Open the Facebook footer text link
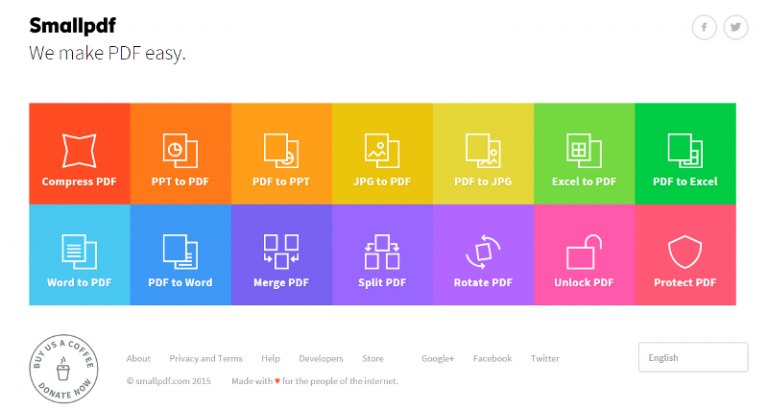 click(x=492, y=359)
